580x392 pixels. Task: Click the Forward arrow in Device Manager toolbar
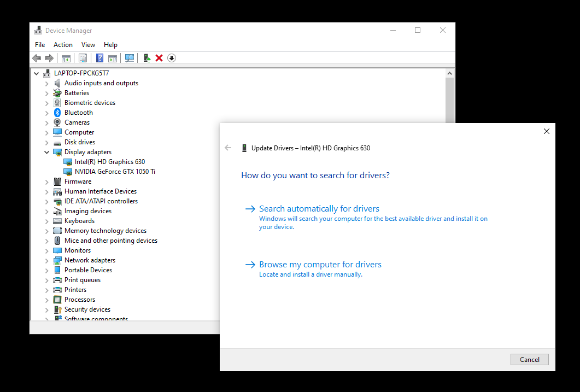(49, 58)
